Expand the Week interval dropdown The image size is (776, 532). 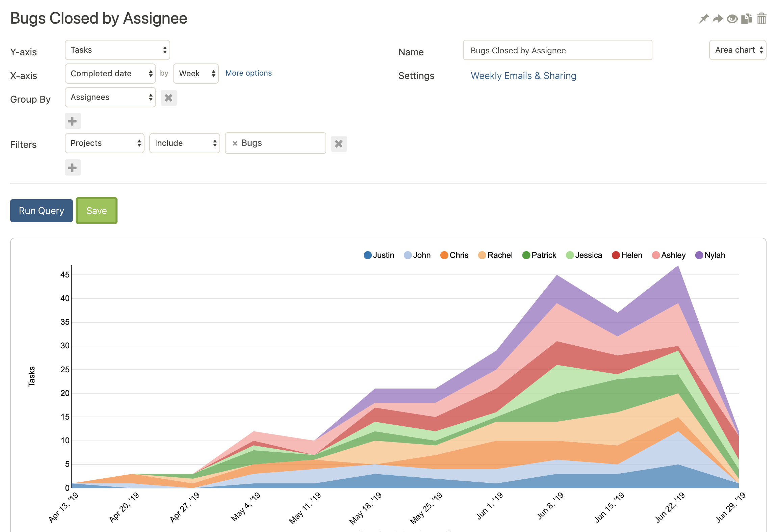(x=196, y=74)
